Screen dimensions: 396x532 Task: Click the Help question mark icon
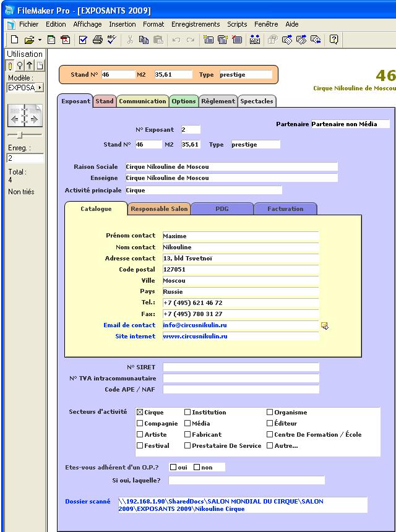click(x=334, y=40)
